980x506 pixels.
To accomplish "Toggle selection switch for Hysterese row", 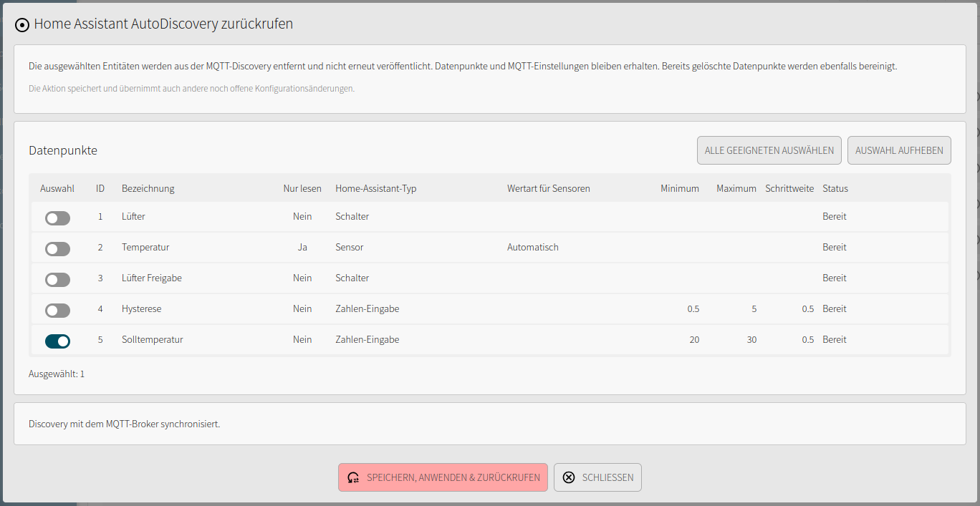I will (57, 311).
